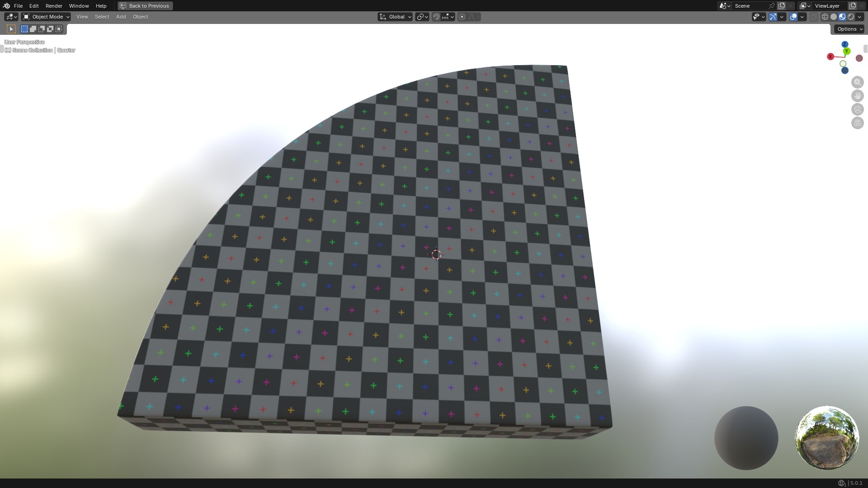This screenshot has width=868, height=488.
Task: Open the Edit menu
Action: (34, 6)
